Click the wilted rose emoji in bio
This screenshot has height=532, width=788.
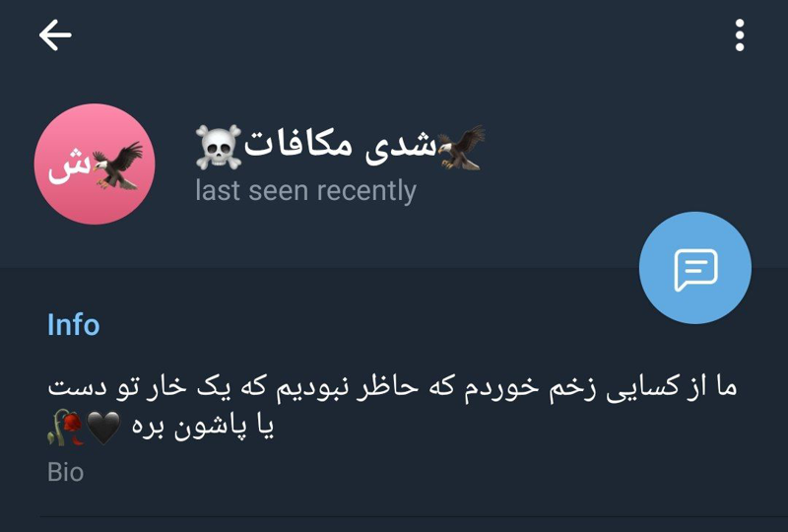pyautogui.click(x=65, y=428)
